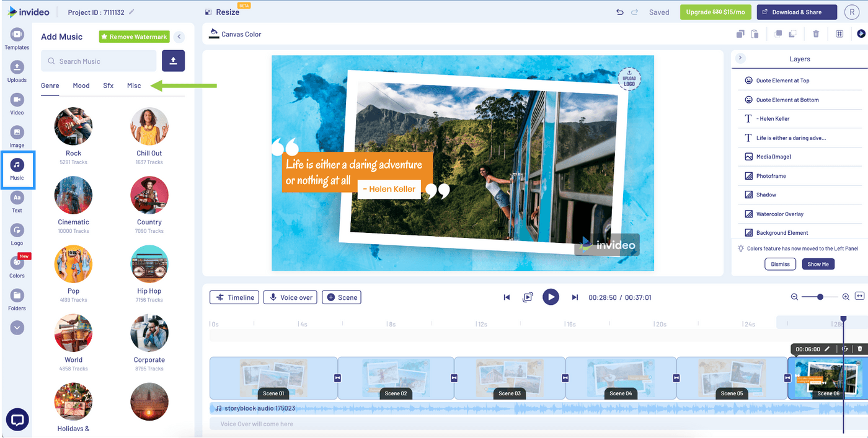Image resolution: width=868 pixels, height=438 pixels.
Task: Click the upload music icon beside the search bar
Action: point(173,61)
